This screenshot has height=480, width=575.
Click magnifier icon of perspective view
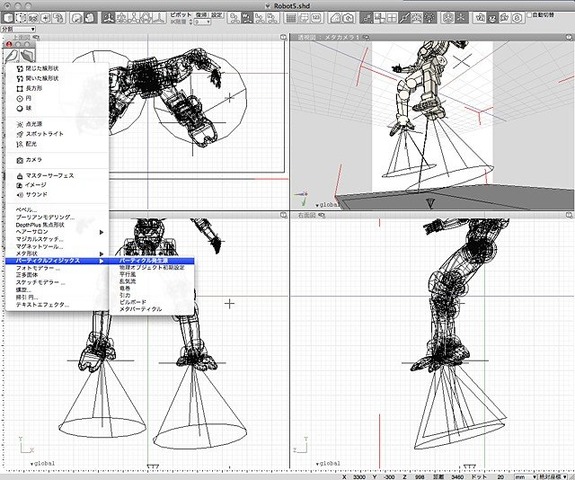point(569,37)
